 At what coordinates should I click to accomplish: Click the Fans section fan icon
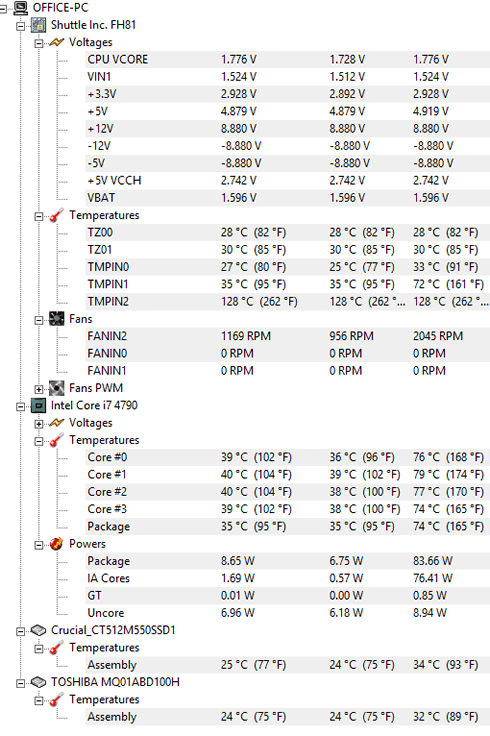tap(56, 319)
